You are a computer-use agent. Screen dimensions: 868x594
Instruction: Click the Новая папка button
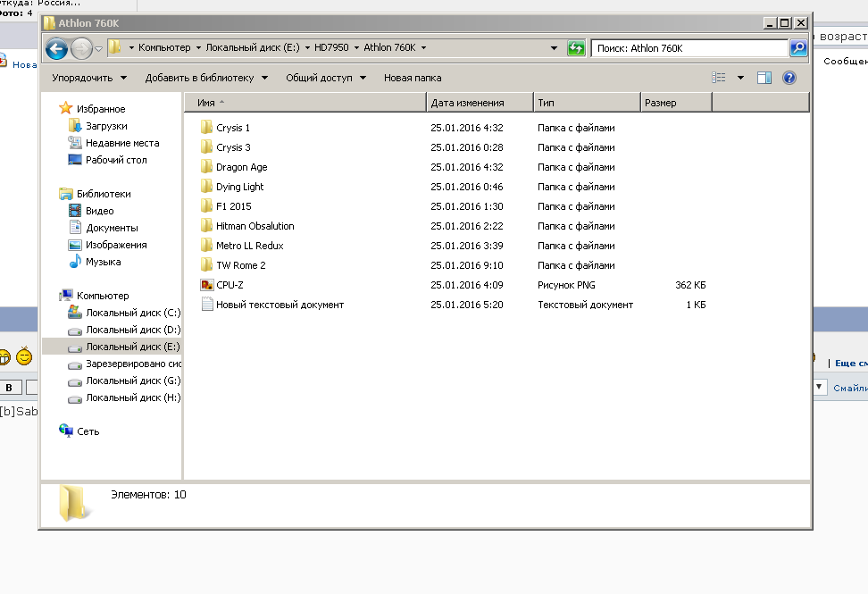413,78
